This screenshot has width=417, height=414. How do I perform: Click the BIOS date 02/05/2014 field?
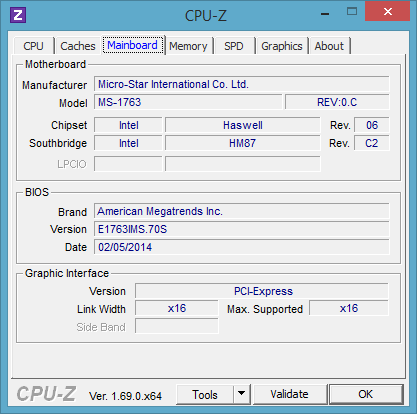click(x=242, y=247)
